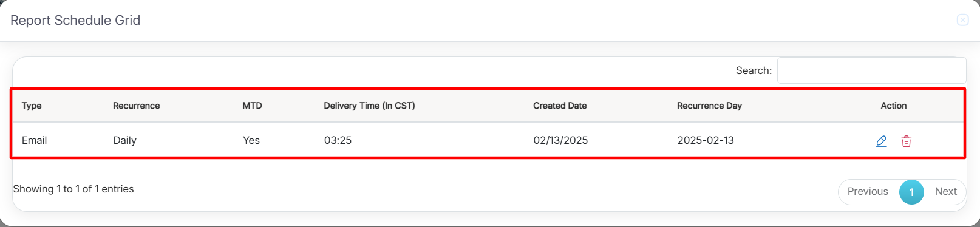980x227 pixels.
Task: Sort table by Type column
Action: [x=32, y=106]
